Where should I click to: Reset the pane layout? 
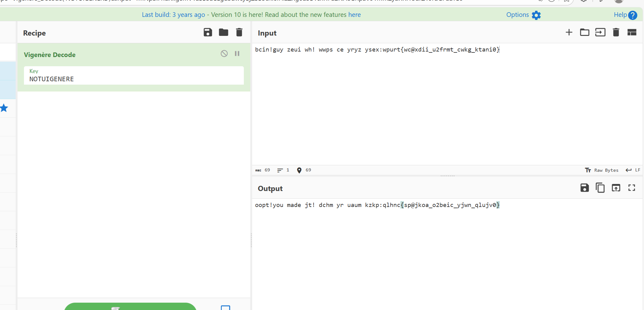point(631,33)
